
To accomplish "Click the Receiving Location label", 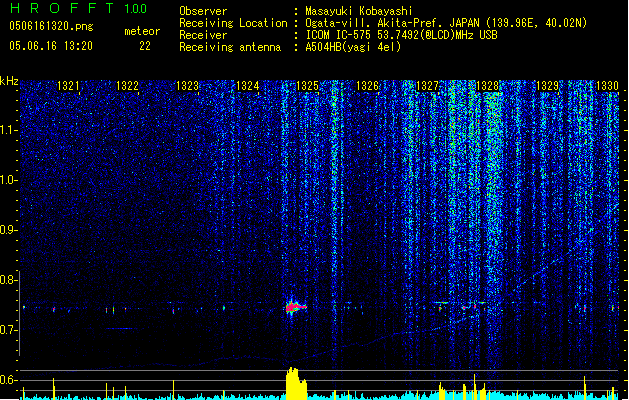I will point(233,23).
